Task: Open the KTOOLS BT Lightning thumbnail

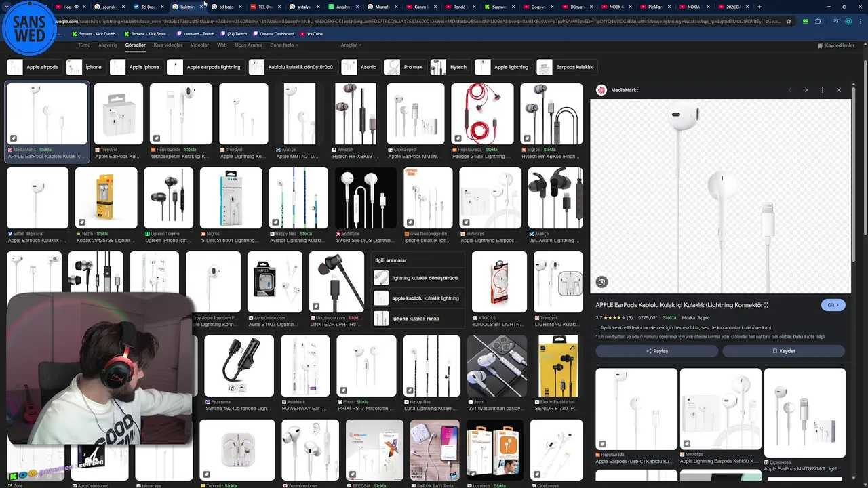Action: (499, 282)
